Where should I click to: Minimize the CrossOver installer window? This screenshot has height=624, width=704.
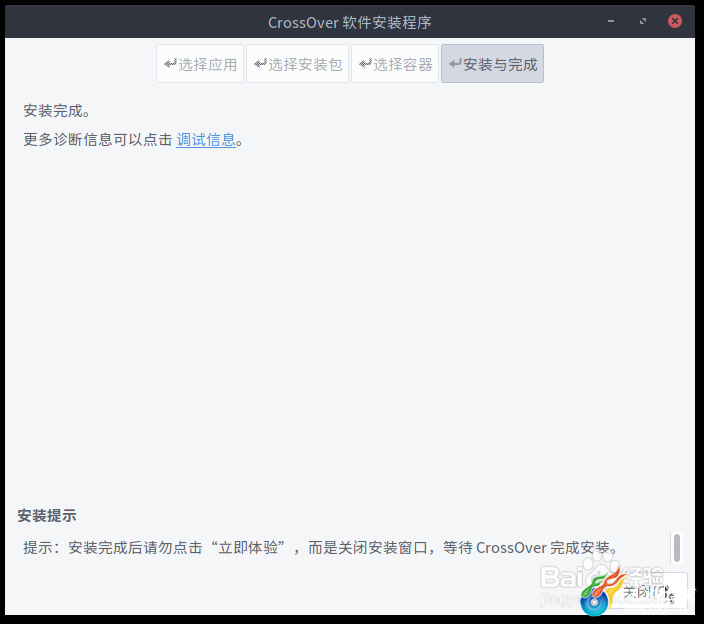(611, 21)
